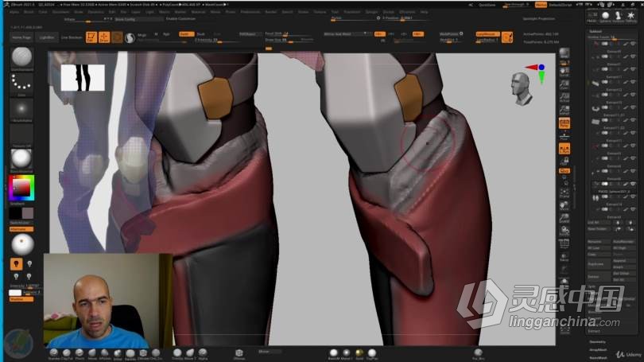Toggle Zsub mode
644x362 pixels.
(x=201, y=34)
